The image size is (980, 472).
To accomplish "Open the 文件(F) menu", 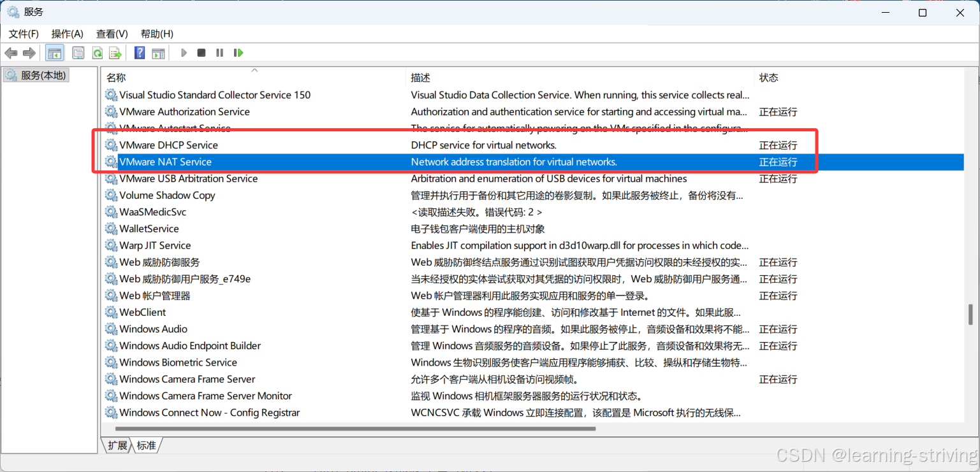I will point(24,34).
